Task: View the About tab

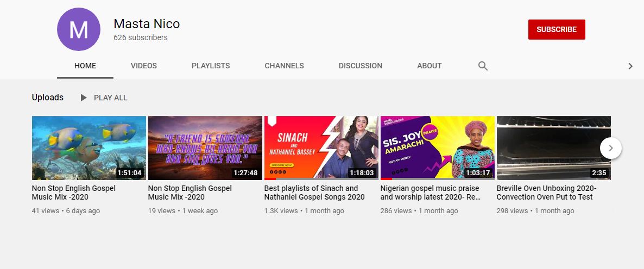Action: click(429, 66)
